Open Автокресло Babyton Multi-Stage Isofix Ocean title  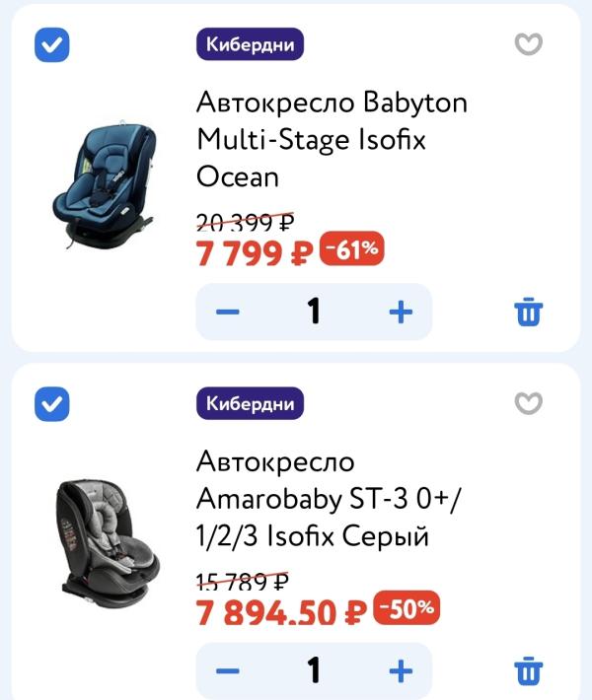coord(332,139)
